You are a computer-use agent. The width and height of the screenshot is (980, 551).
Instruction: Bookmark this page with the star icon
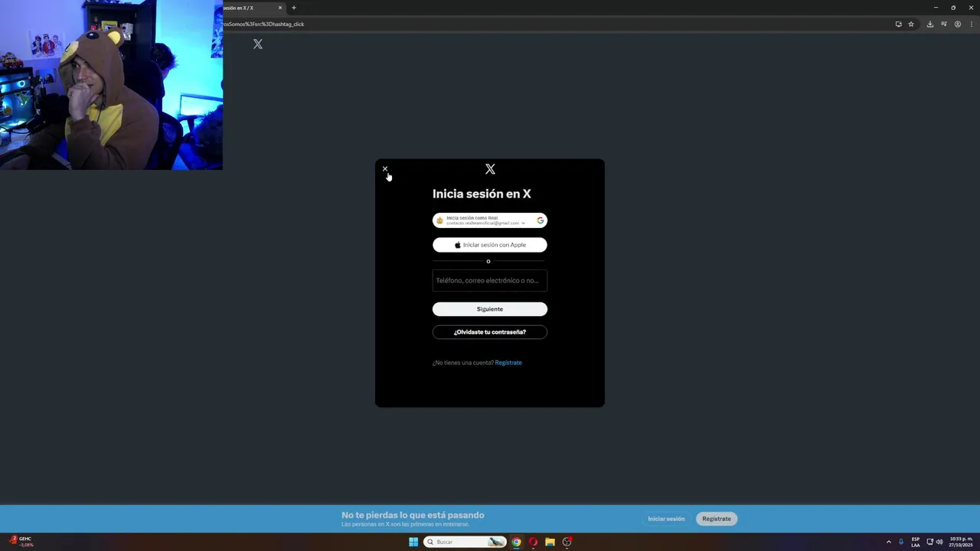coord(911,24)
